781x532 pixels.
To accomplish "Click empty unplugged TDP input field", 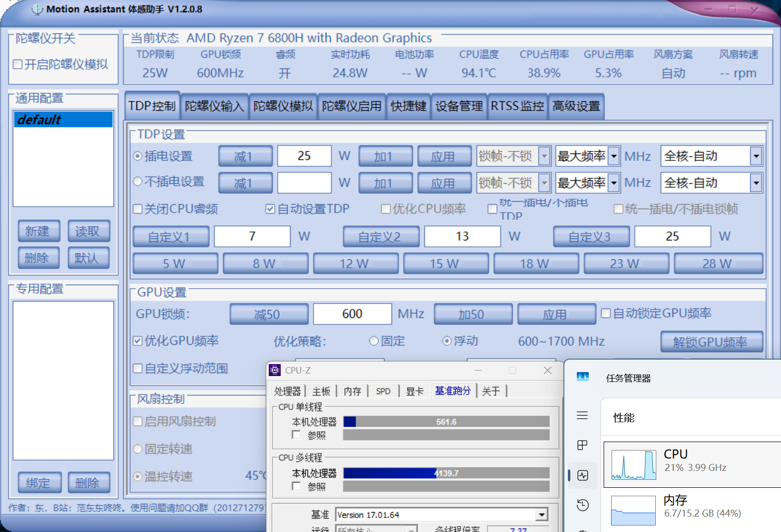I will click(304, 182).
